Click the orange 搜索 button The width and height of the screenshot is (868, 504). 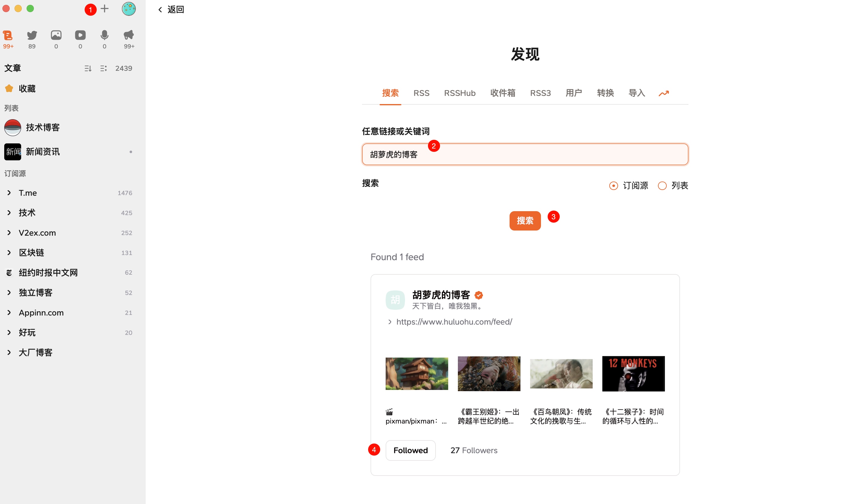[525, 221]
